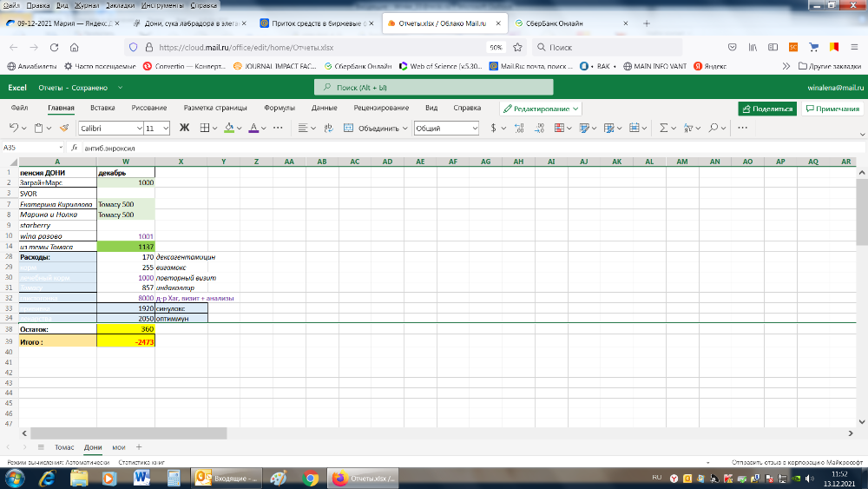
Task: Click the borders grid icon
Action: [x=204, y=128]
